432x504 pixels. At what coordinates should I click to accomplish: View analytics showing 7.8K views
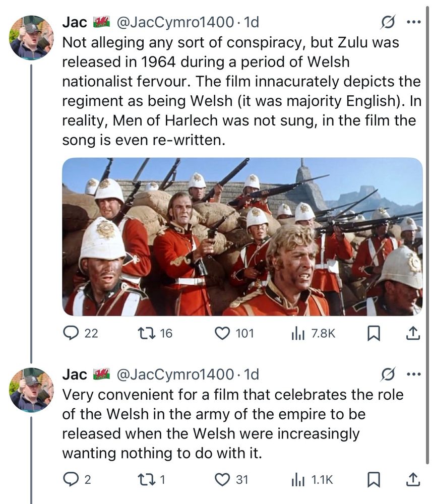coord(314,333)
